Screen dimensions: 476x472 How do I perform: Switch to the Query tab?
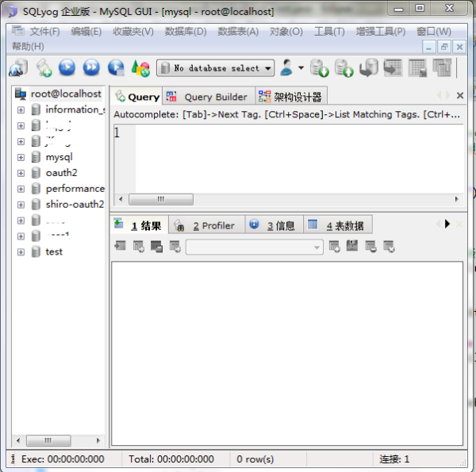(137, 97)
